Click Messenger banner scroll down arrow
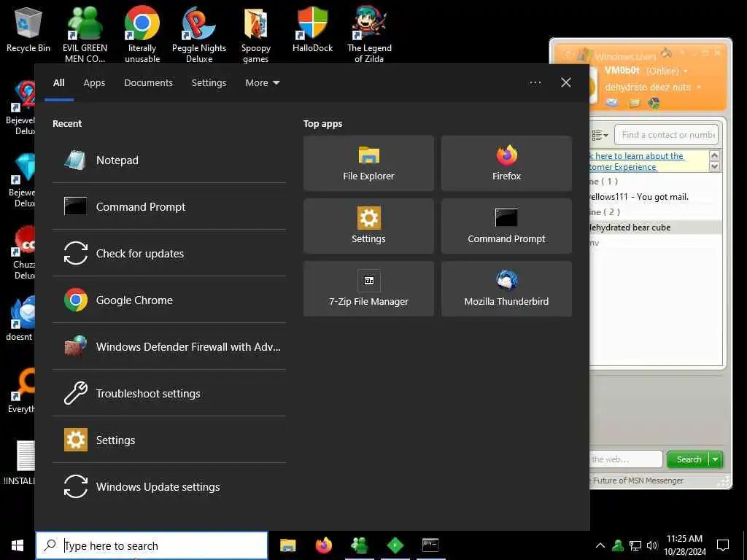Screen dimensions: 747x560 714,166
